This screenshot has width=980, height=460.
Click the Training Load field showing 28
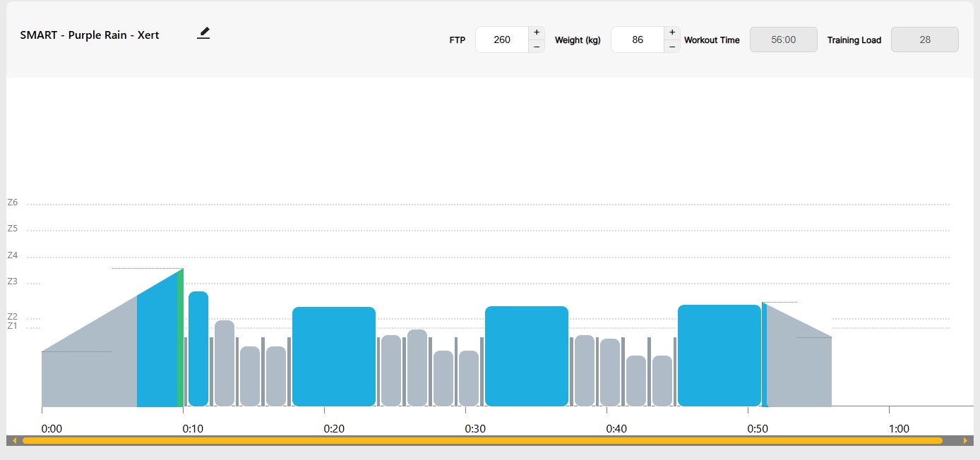click(x=924, y=40)
